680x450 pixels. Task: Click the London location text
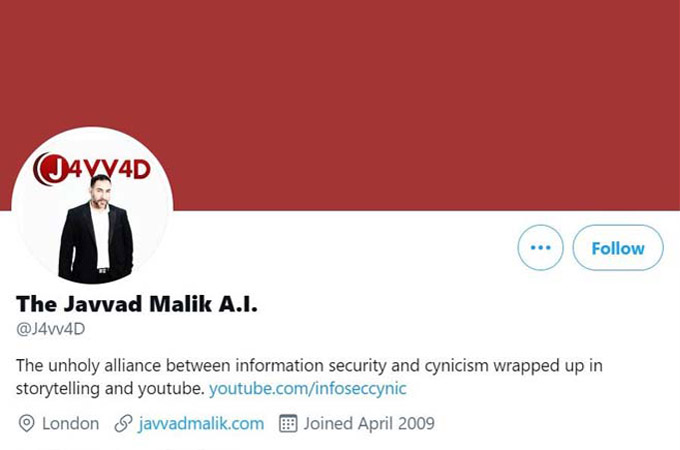(71, 424)
